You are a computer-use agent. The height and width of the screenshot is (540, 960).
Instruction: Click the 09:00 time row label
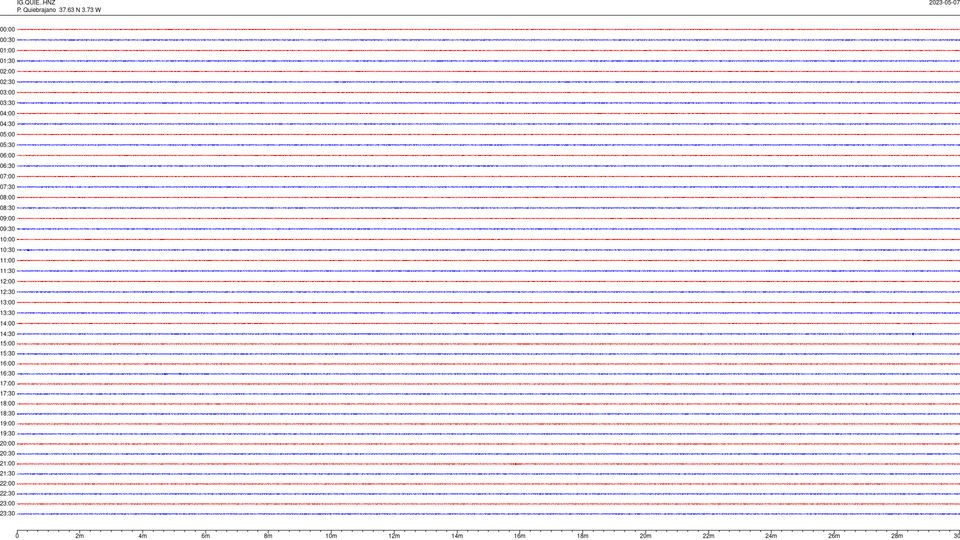(7, 219)
